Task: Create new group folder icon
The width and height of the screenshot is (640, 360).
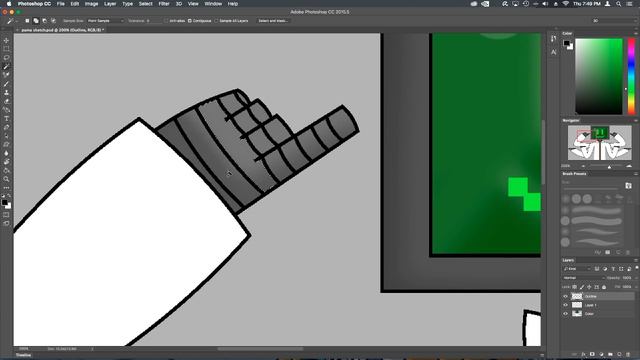Action: point(610,354)
